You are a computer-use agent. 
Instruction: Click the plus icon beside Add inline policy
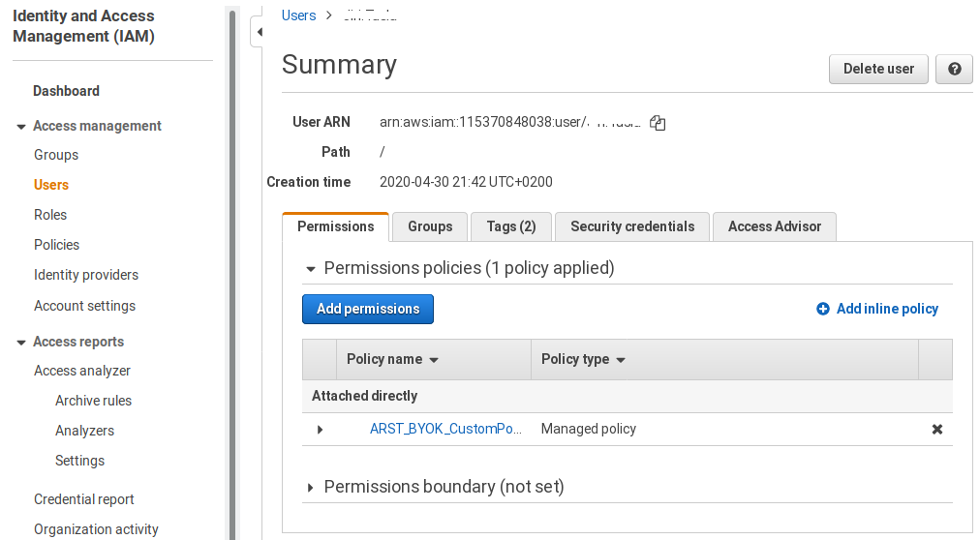[x=823, y=309]
